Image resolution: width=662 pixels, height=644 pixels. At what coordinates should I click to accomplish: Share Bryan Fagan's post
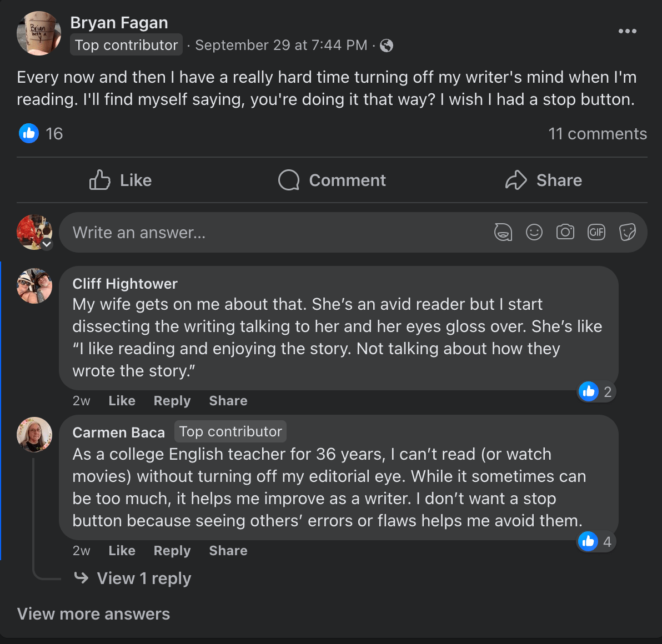tap(544, 180)
